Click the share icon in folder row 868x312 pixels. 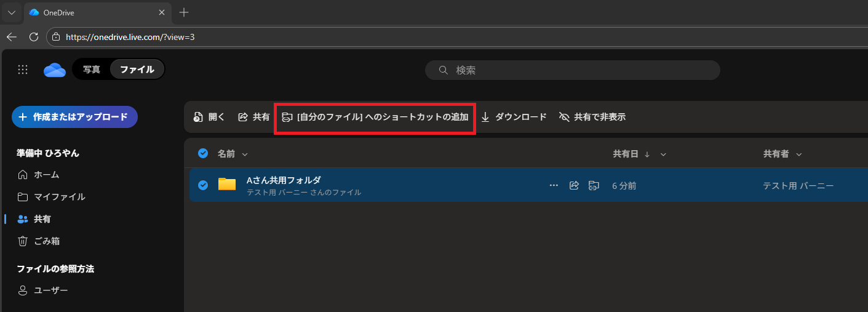point(574,185)
